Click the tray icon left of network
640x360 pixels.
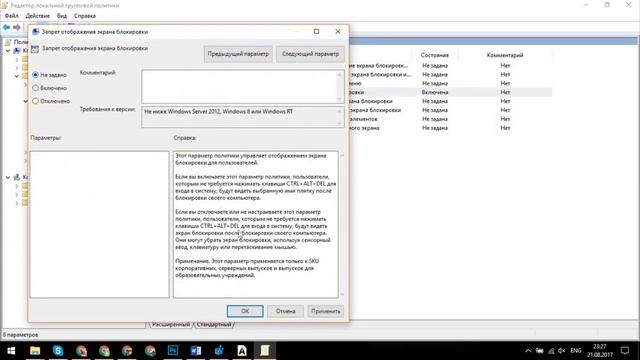click(540, 351)
